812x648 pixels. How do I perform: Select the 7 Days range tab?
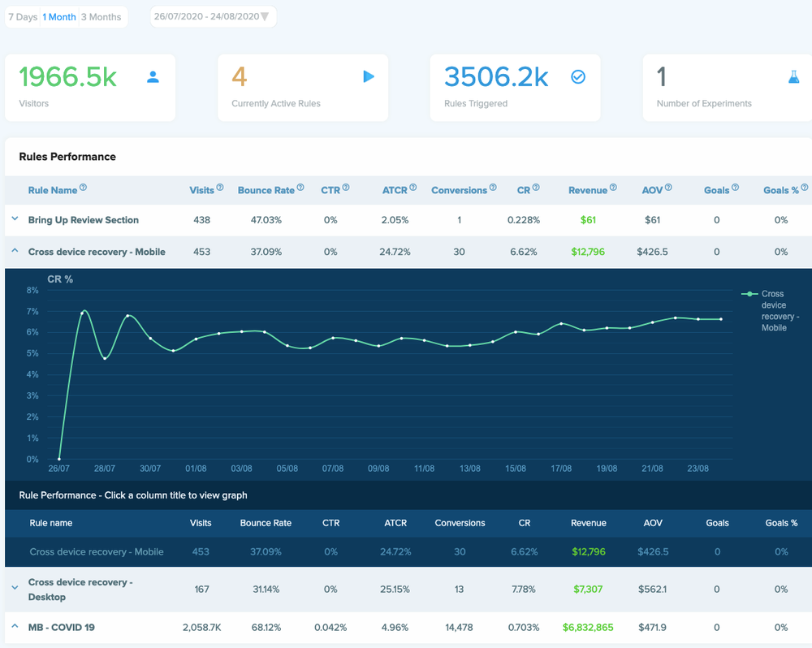tap(23, 17)
